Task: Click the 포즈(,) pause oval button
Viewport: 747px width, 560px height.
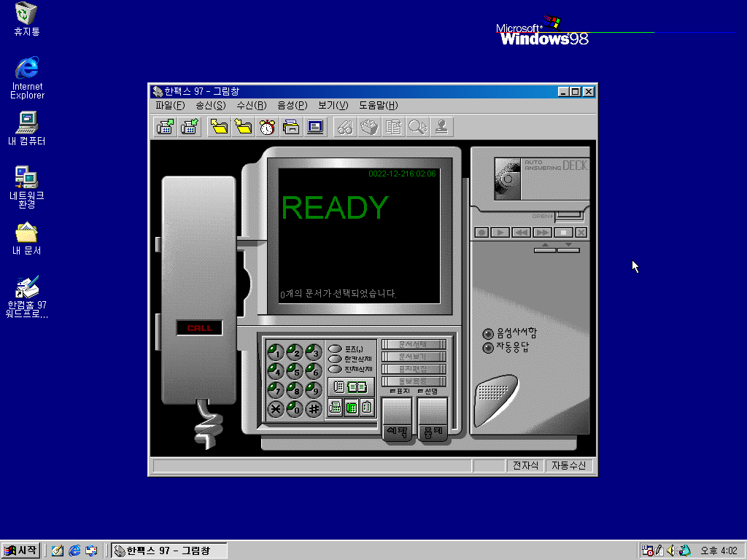Action: tap(336, 349)
